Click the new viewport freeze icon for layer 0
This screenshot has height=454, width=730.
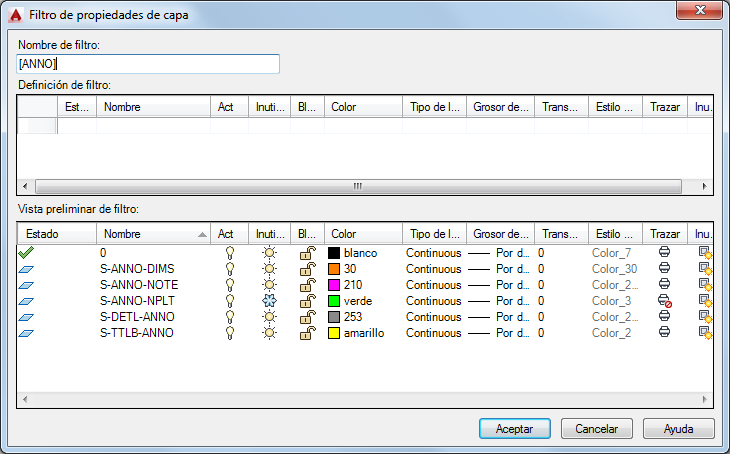point(705,253)
